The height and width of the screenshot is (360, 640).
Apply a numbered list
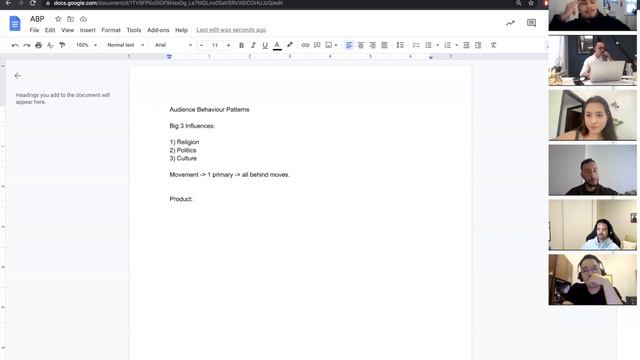tap(447, 45)
